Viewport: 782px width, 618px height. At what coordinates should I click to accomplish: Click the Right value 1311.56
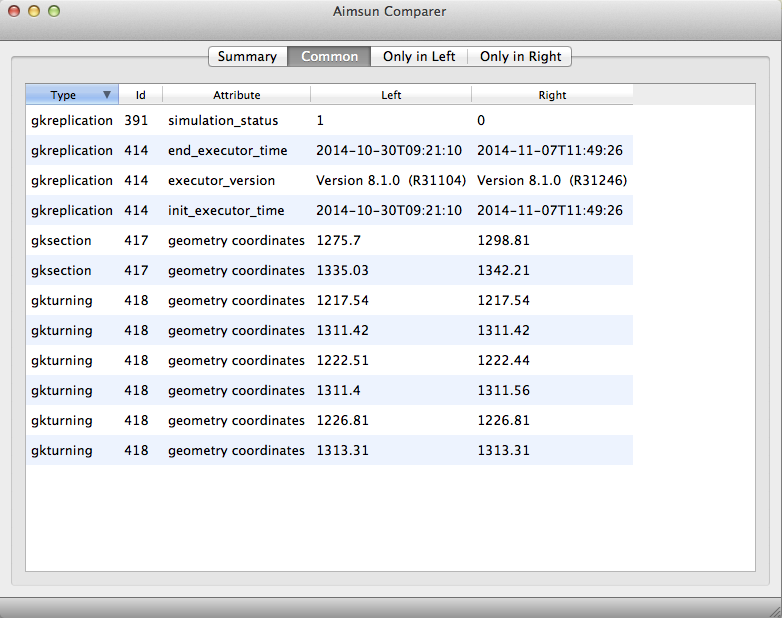[503, 390]
